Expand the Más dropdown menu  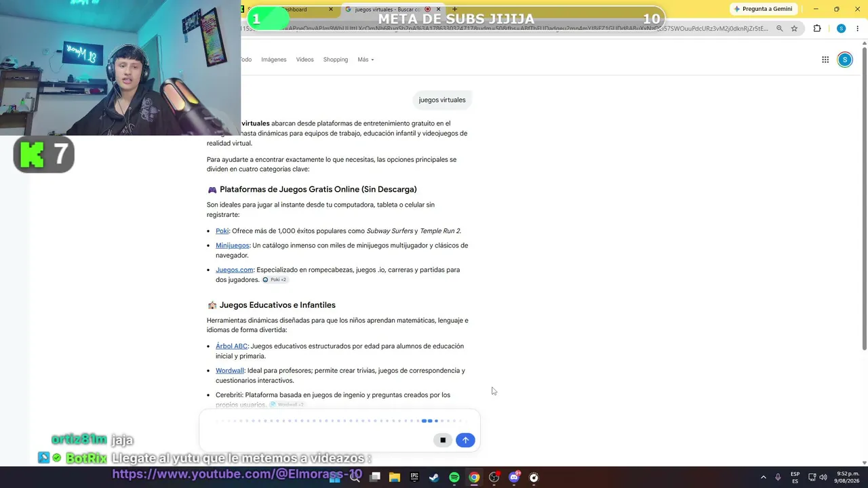click(x=366, y=60)
